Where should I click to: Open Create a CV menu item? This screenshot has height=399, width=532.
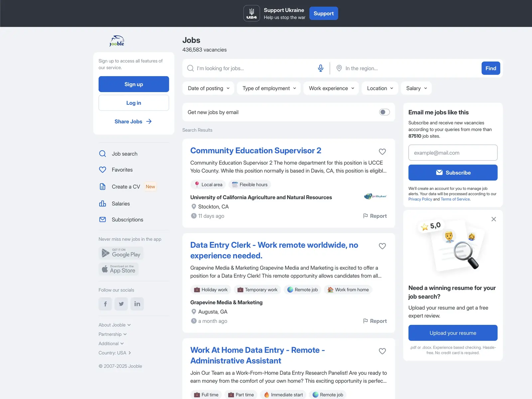click(x=126, y=187)
